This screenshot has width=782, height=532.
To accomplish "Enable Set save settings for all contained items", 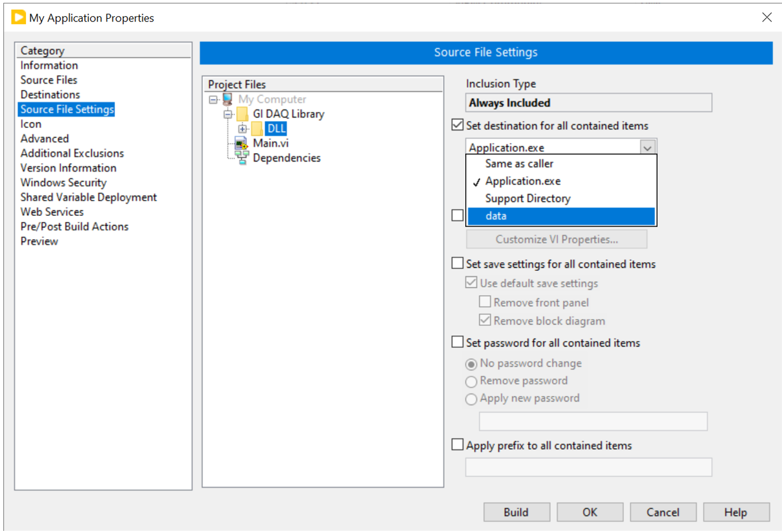I will [458, 263].
